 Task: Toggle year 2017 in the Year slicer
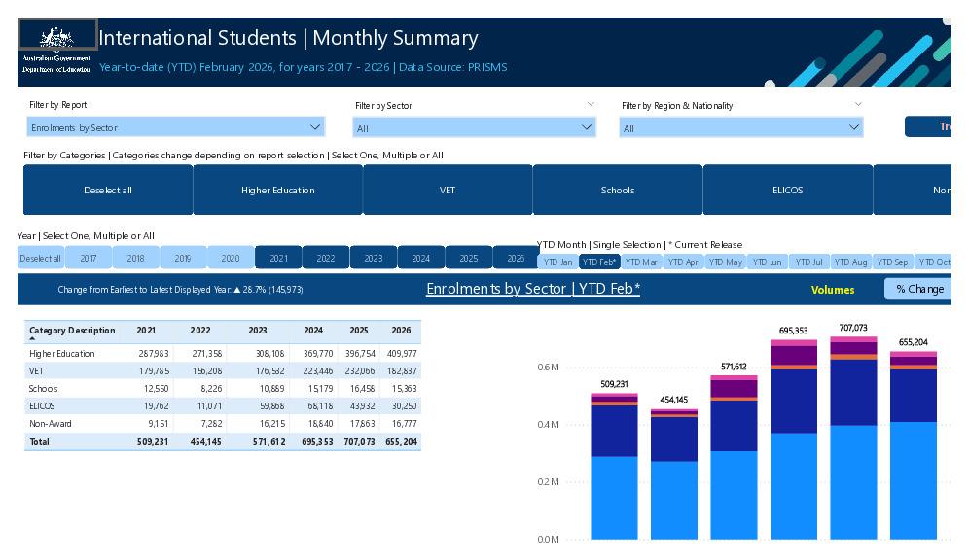click(x=89, y=258)
